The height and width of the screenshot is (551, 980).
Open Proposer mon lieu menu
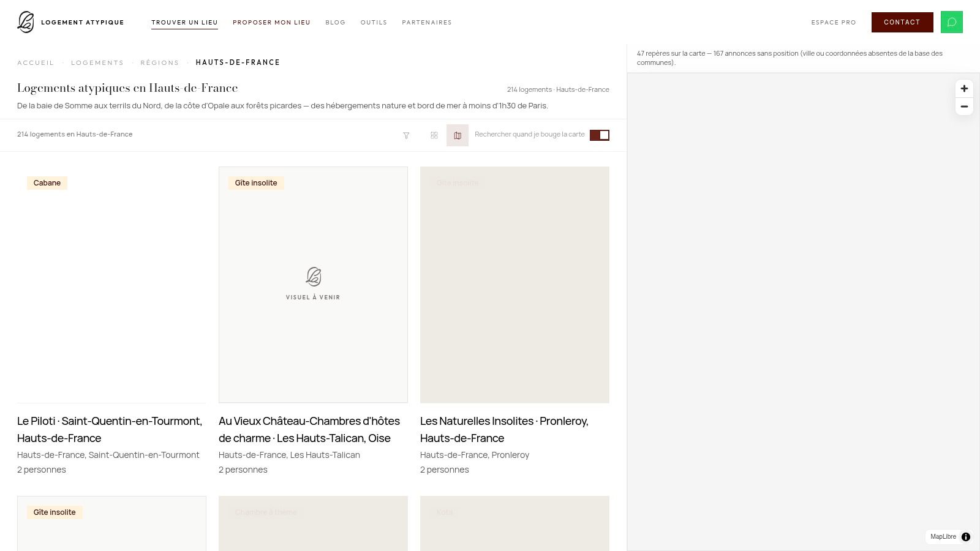(x=271, y=23)
